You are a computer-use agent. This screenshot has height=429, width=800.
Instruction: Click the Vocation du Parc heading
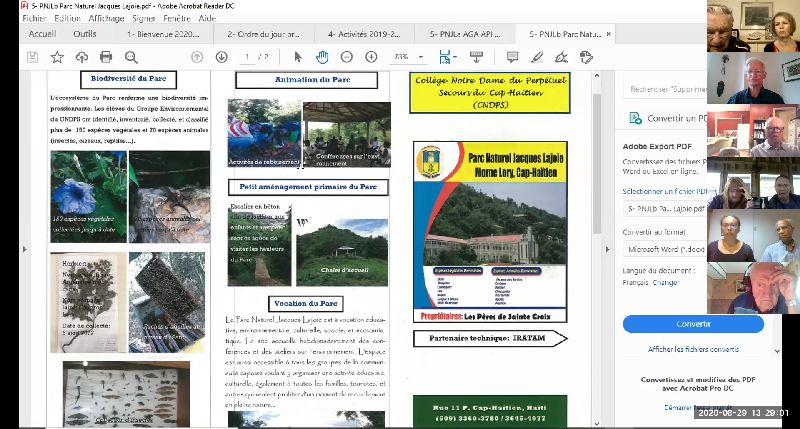(306, 304)
